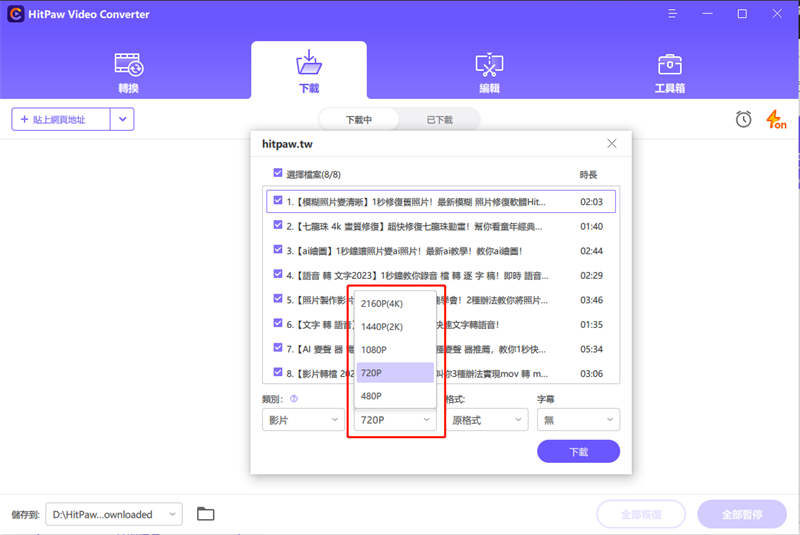Click the 全部恢復 resume all button

point(641,514)
